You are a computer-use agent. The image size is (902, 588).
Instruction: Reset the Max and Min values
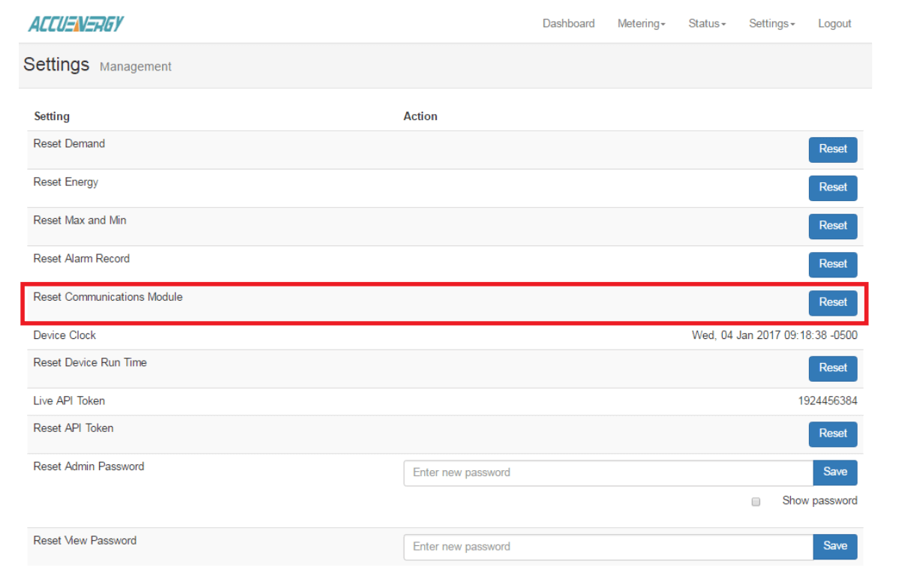832,226
